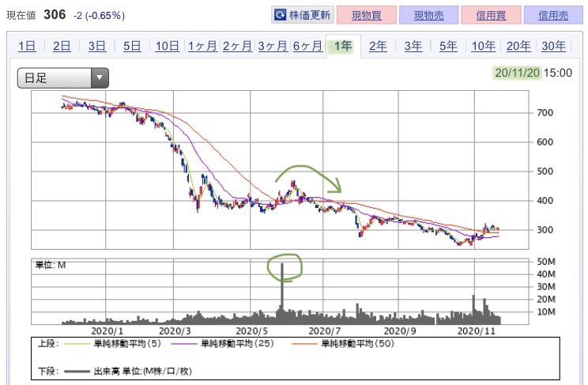The width and height of the screenshot is (588, 385).
Task: Show the 5年 chart
Action: click(x=448, y=46)
